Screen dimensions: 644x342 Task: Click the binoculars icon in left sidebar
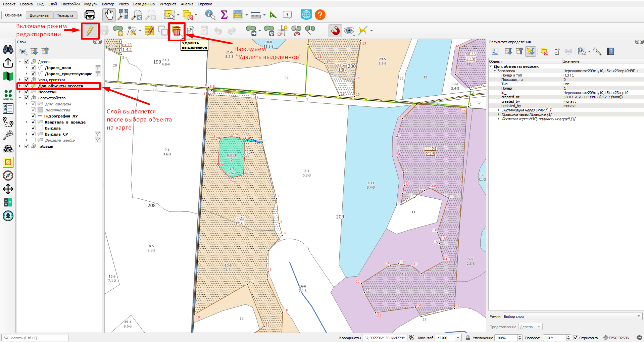tap(8, 50)
